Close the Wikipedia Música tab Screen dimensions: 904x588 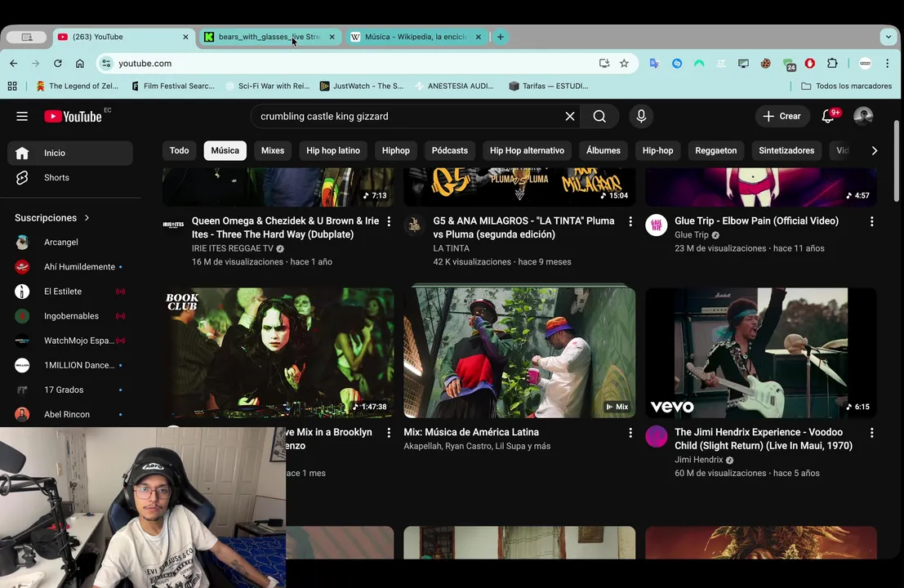[x=478, y=37]
